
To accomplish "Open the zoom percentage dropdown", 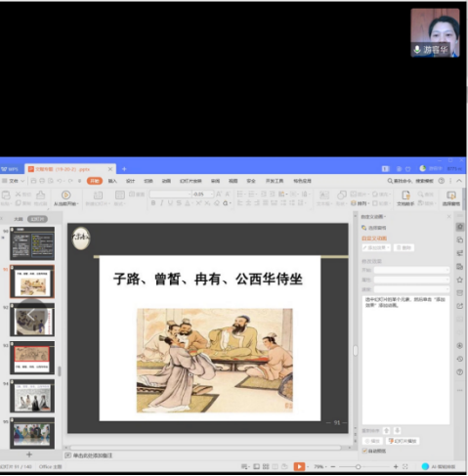I will (x=319, y=466).
